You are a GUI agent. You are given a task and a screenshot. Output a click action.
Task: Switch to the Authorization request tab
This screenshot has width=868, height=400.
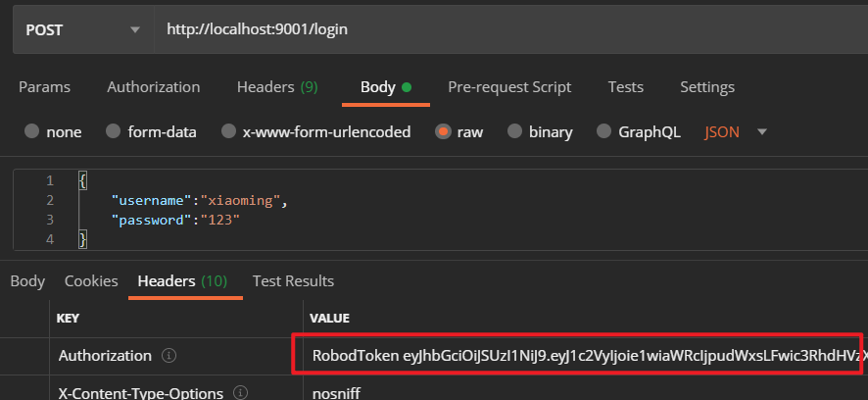[x=154, y=86]
